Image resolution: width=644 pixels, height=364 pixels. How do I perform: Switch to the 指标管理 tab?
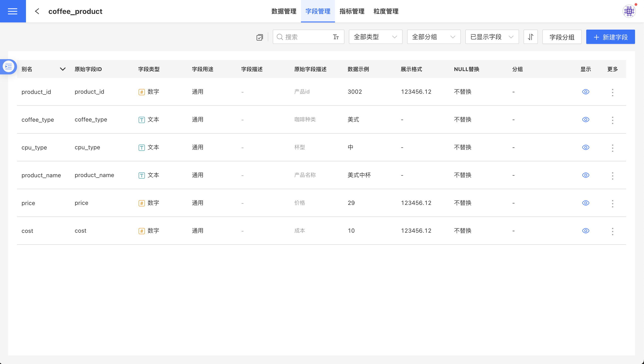click(x=352, y=11)
